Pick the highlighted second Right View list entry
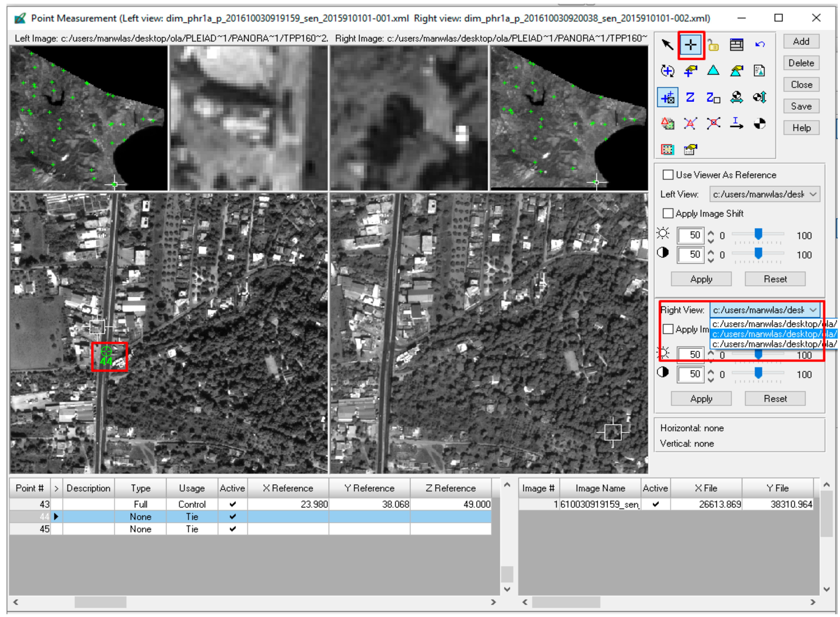 (773, 334)
